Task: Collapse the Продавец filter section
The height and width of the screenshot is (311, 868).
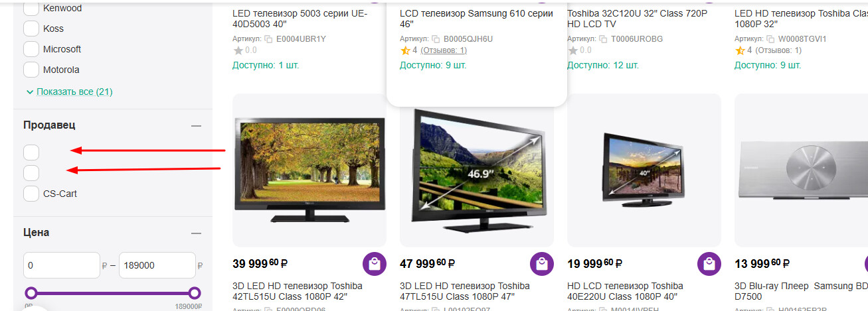Action: coord(196,125)
